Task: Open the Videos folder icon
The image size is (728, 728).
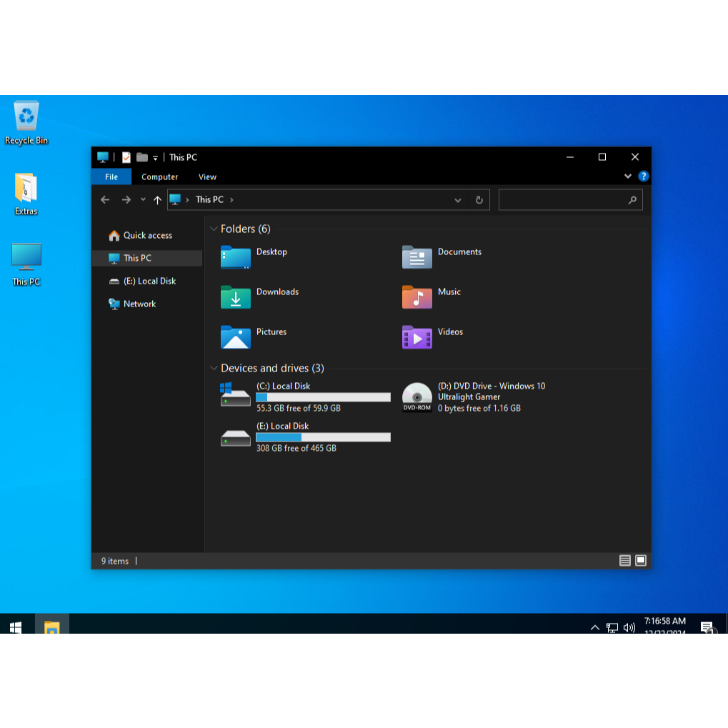Action: [x=417, y=337]
